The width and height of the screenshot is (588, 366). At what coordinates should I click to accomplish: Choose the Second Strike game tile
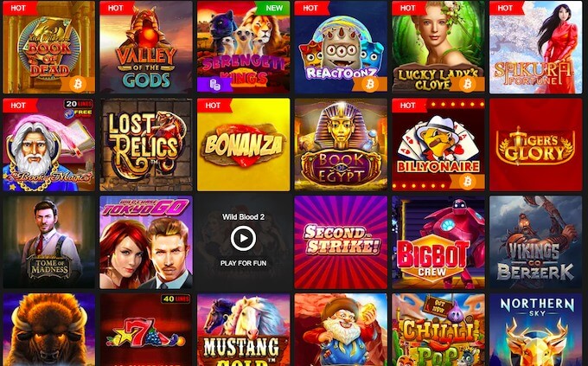pyautogui.click(x=341, y=242)
